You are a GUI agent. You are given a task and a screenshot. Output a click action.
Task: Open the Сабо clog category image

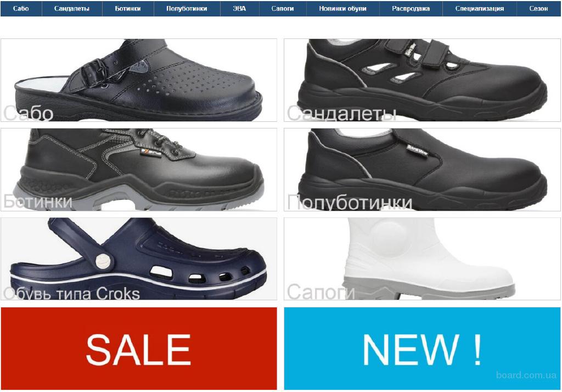139,80
